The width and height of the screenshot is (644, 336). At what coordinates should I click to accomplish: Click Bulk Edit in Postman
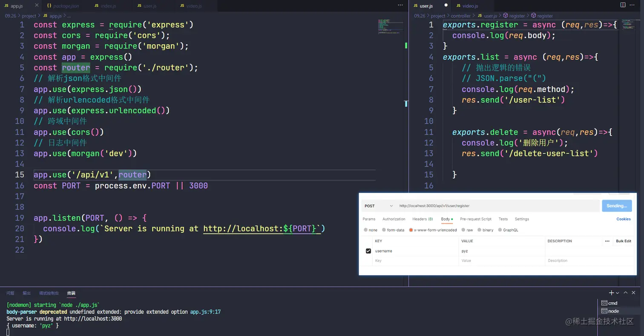point(624,241)
